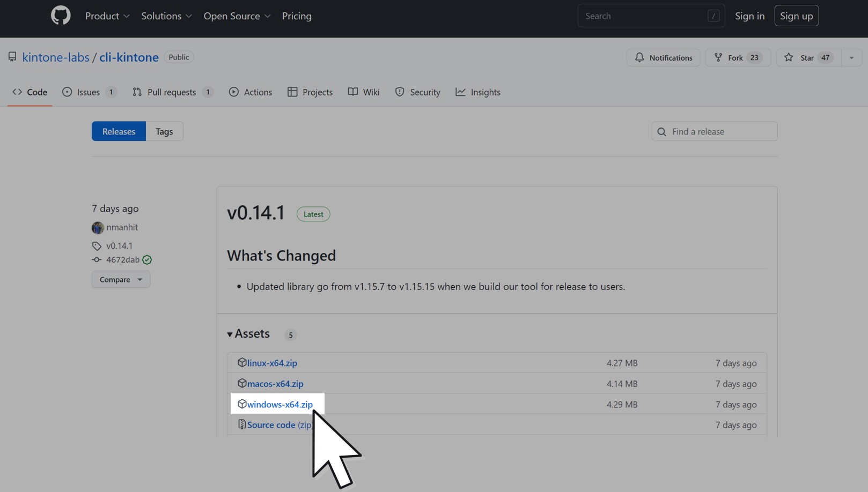Screen dimensions: 868x492
Task: Click the Sign up button
Action: tap(796, 16)
